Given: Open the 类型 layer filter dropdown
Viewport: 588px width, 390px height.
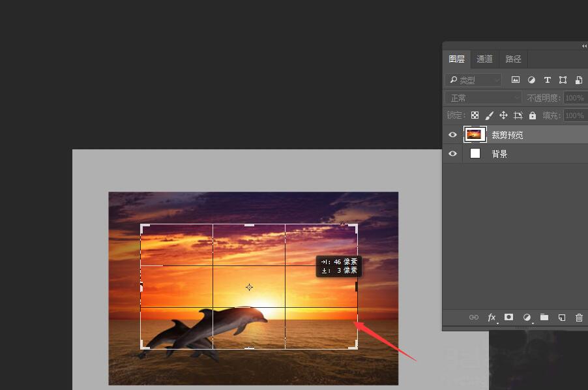Looking at the screenshot, I should pos(473,80).
